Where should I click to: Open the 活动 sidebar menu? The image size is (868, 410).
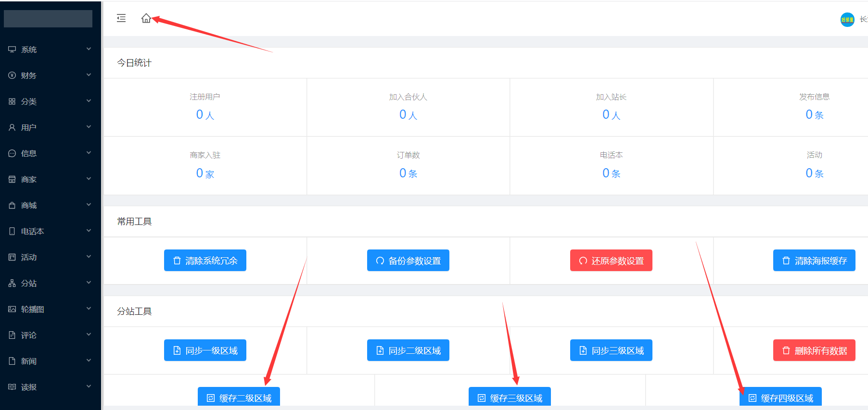pyautogui.click(x=29, y=257)
